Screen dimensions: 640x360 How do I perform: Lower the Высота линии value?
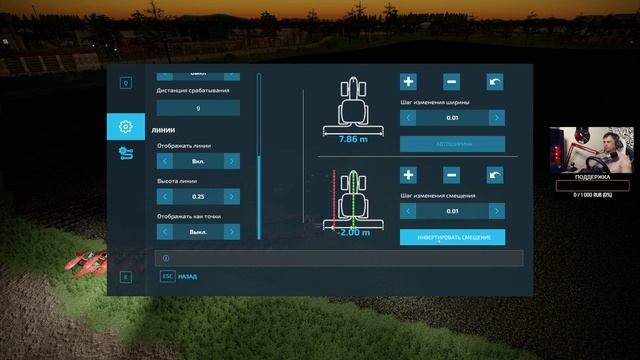click(164, 197)
